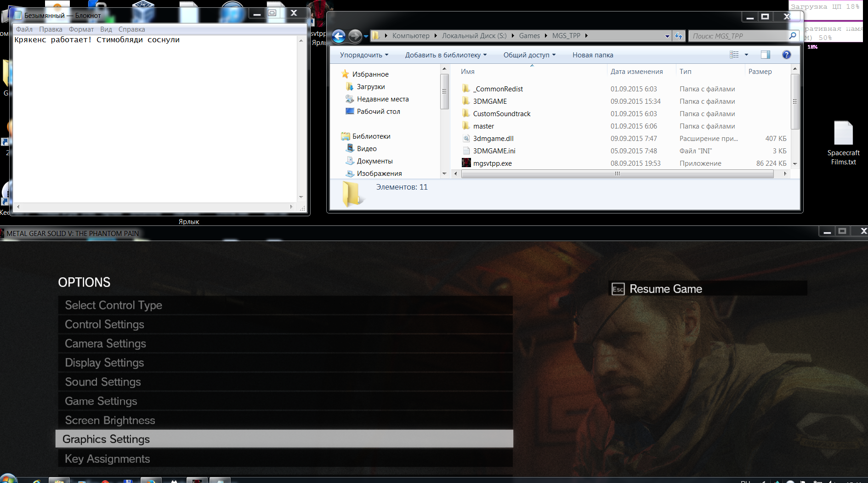Open Game Settings in game options
Screen dimensions: 868x483
point(285,401)
